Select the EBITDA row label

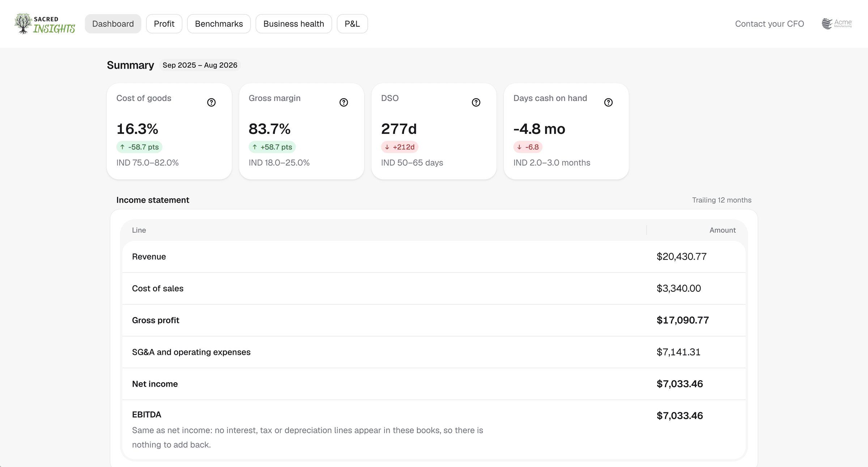point(146,415)
